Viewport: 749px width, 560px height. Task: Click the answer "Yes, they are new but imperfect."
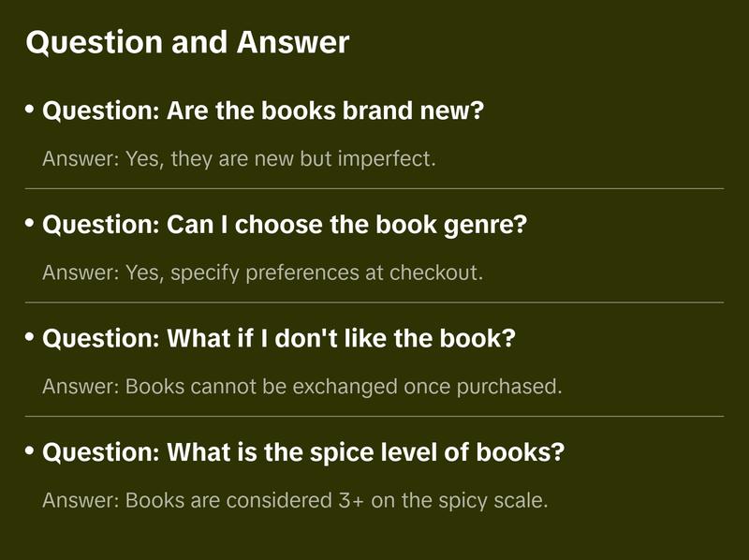[x=239, y=159]
